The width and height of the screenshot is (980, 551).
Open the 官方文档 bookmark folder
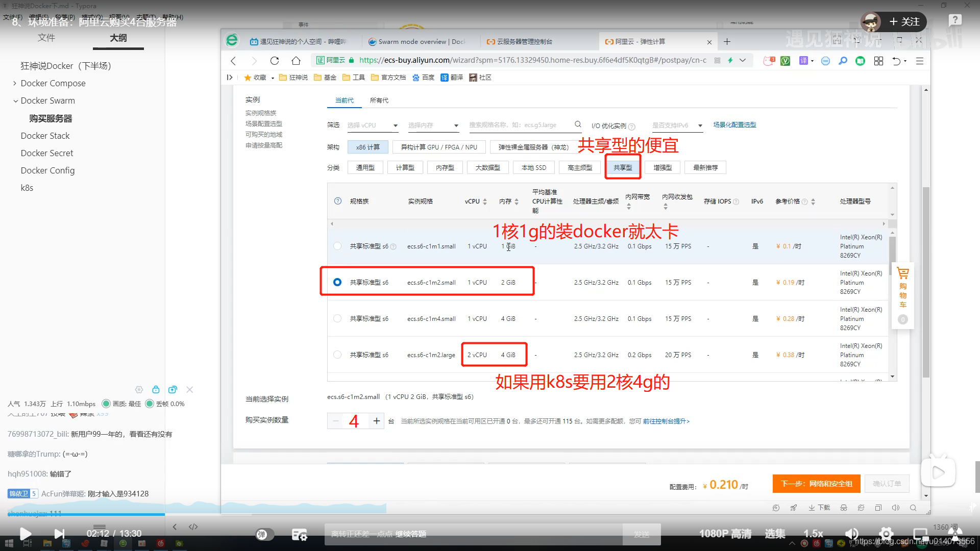pyautogui.click(x=388, y=78)
